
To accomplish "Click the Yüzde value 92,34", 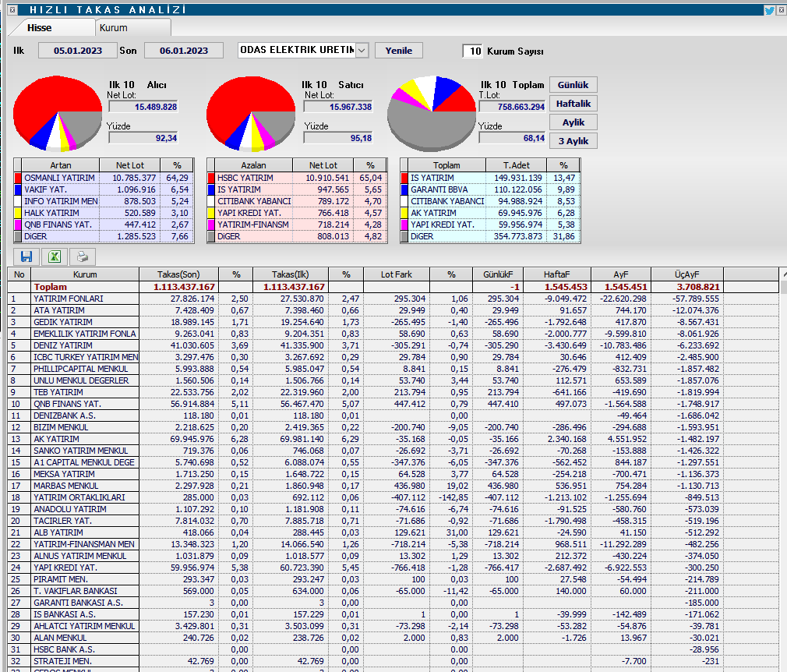I will pos(143,138).
